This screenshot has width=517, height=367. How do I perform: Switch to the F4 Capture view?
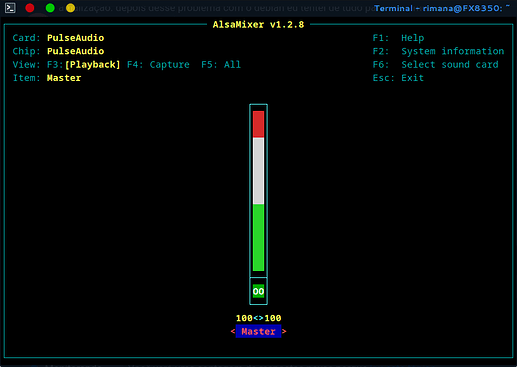[158, 64]
